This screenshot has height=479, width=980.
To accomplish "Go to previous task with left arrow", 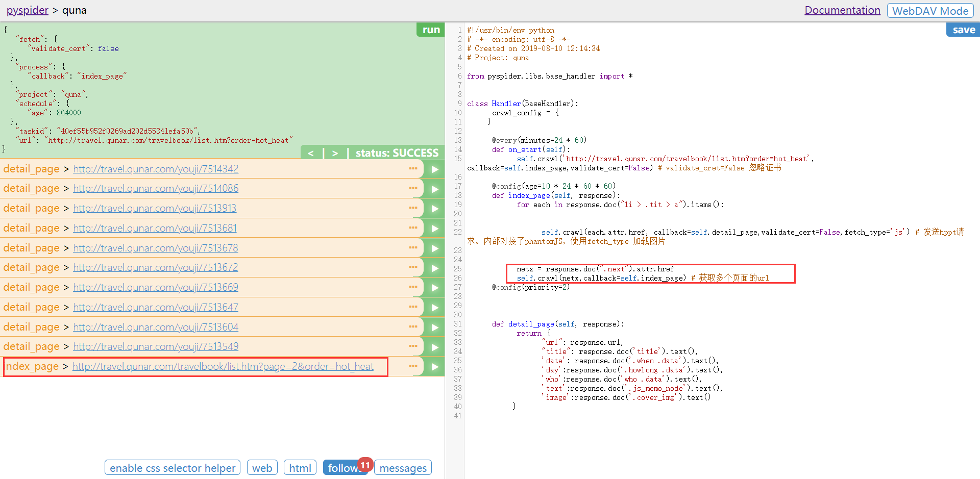I will [311, 153].
